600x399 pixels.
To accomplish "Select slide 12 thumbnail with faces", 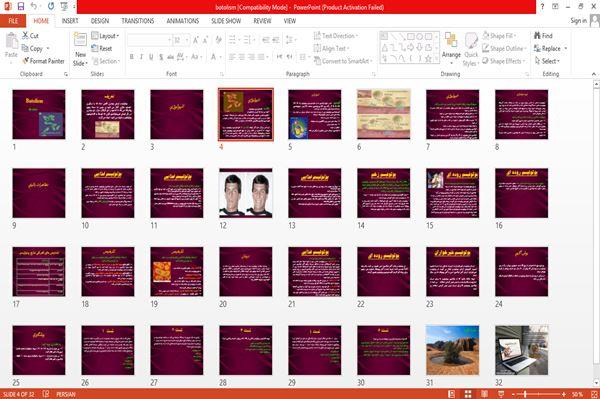I will 246,193.
